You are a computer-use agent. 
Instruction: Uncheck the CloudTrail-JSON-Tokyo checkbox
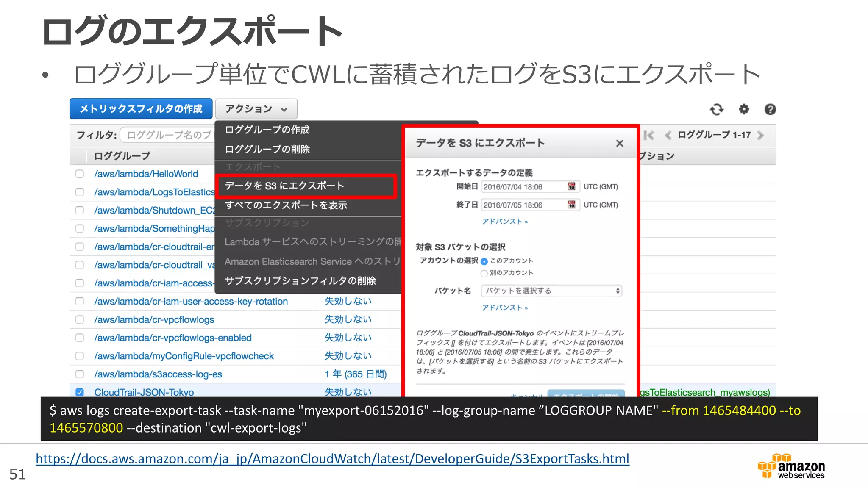(x=80, y=392)
